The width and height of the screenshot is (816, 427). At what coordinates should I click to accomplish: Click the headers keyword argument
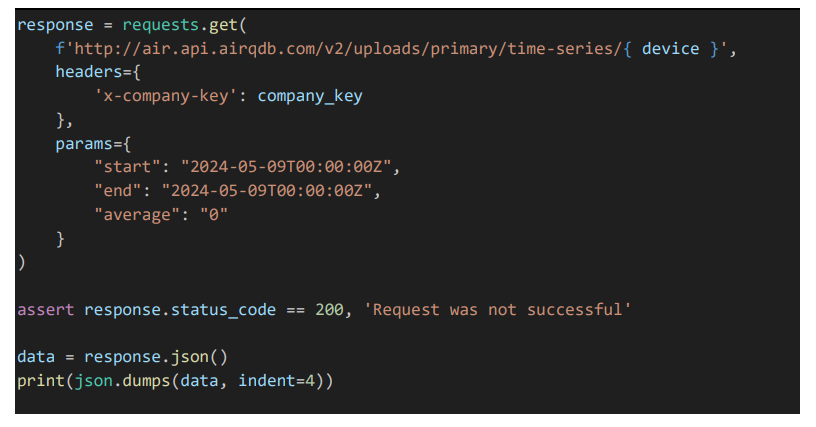[x=90, y=72]
